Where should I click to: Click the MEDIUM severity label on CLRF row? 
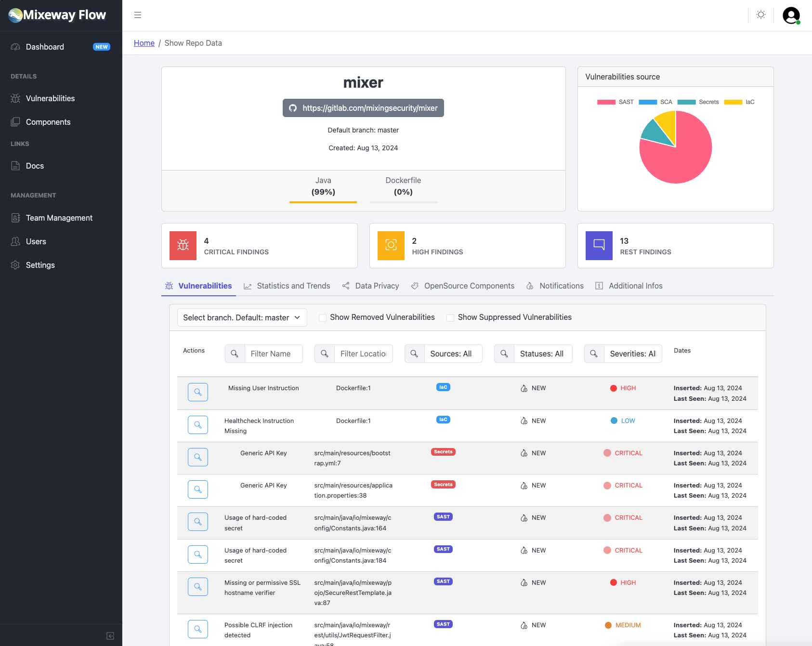tap(628, 625)
